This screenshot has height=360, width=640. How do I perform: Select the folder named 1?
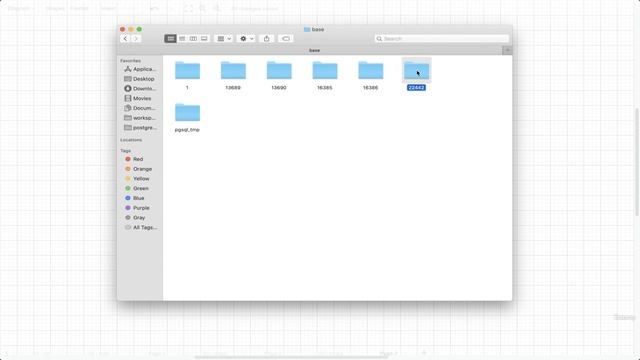[x=187, y=71]
